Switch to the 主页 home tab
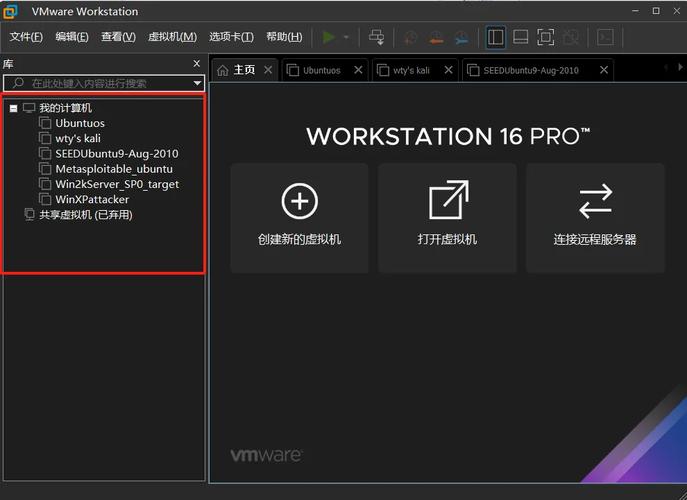Viewport: 687px width, 500px height. click(x=244, y=70)
